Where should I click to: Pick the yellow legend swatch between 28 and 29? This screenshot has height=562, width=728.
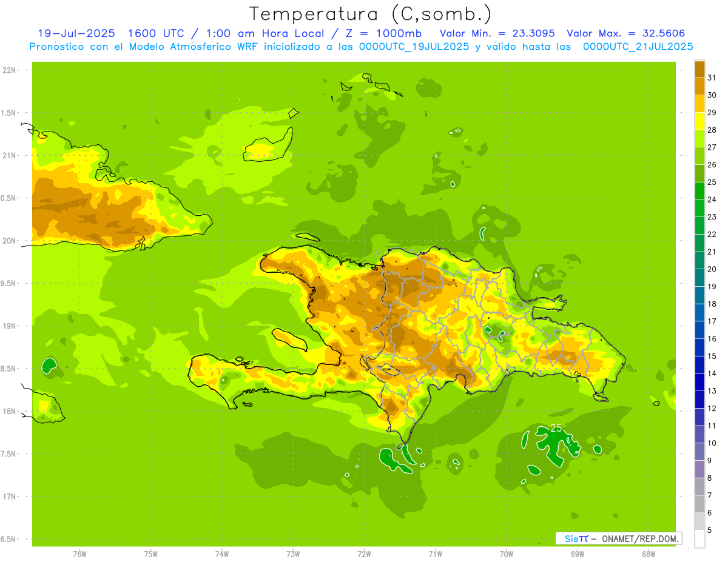coord(699,121)
